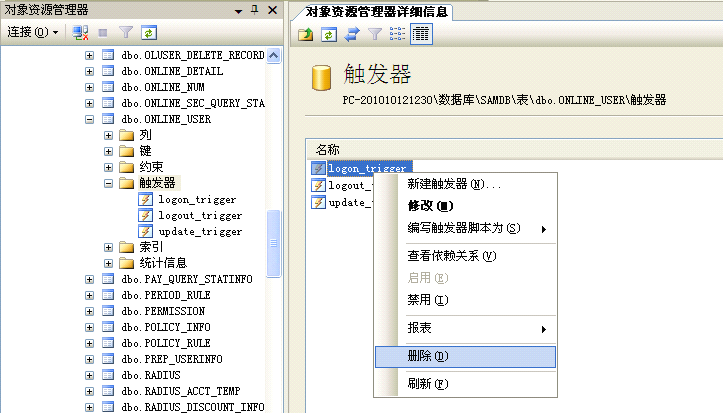Click the up-one-level folder icon in details toolbar
Screen dimensions: 723x413
pyautogui.click(x=307, y=34)
